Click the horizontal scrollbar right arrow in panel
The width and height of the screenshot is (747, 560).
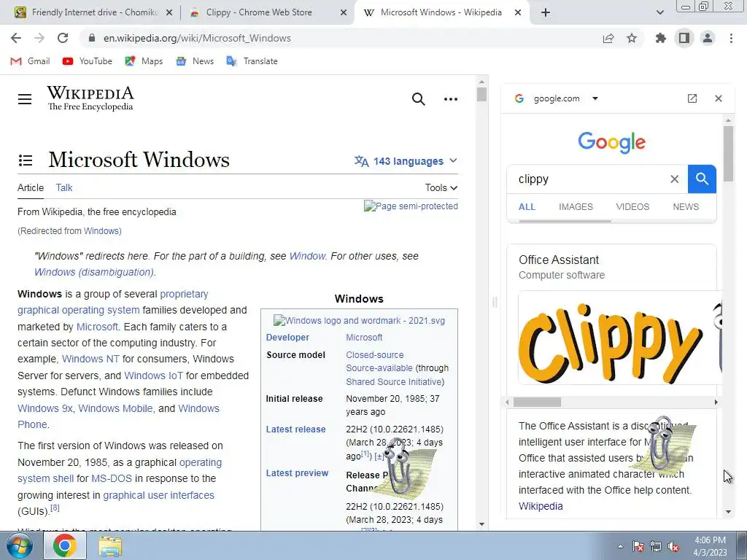pos(716,402)
